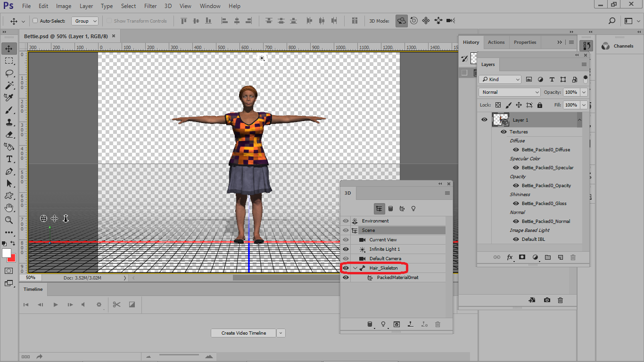The height and width of the screenshot is (362, 644).
Task: Select the Eraser tool
Action: [9, 134]
